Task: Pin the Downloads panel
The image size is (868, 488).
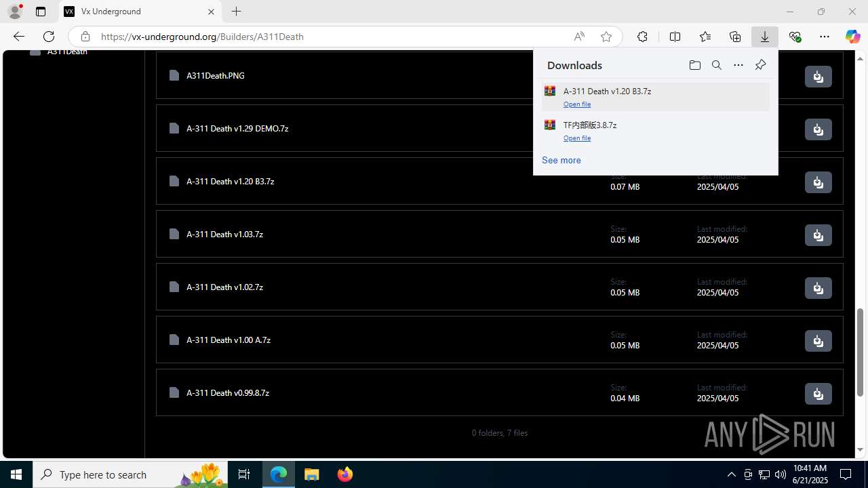Action: point(760,65)
